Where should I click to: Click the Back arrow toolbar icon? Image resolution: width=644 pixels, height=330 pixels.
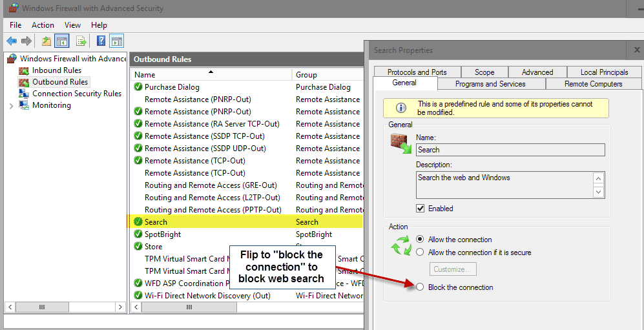click(12, 41)
